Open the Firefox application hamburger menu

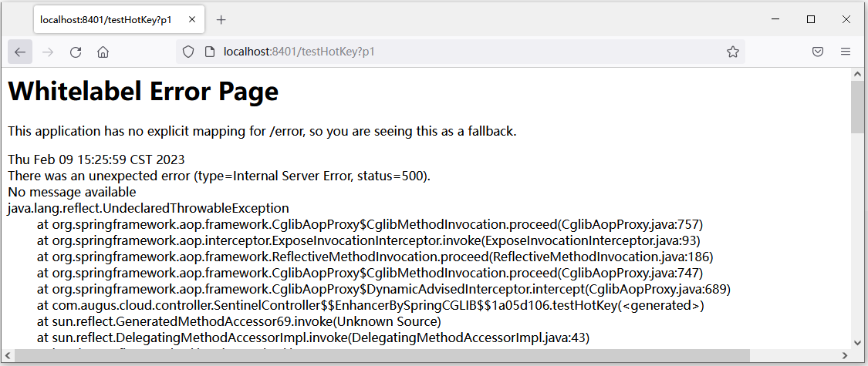coord(846,52)
